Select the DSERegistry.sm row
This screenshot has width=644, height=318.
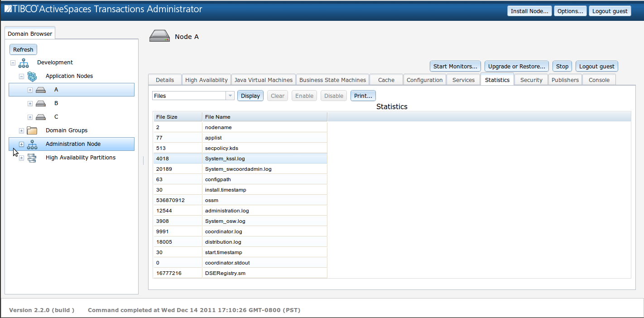pyautogui.click(x=240, y=273)
